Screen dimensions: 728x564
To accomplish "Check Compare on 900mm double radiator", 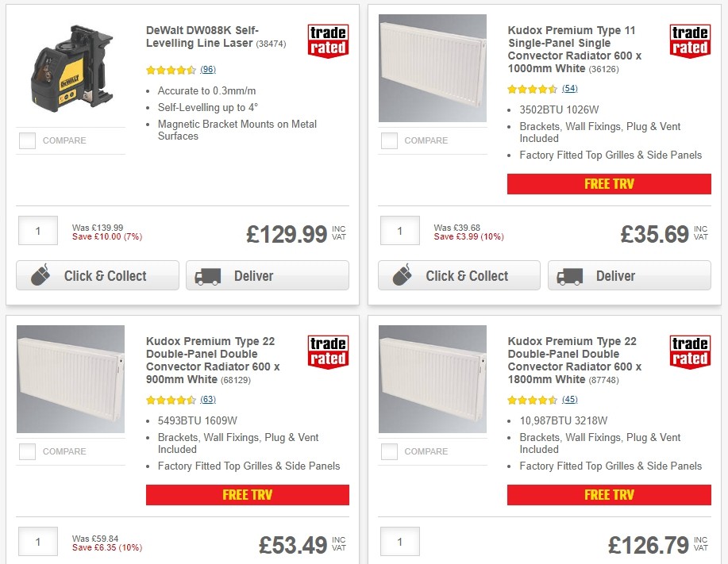I will tap(26, 451).
